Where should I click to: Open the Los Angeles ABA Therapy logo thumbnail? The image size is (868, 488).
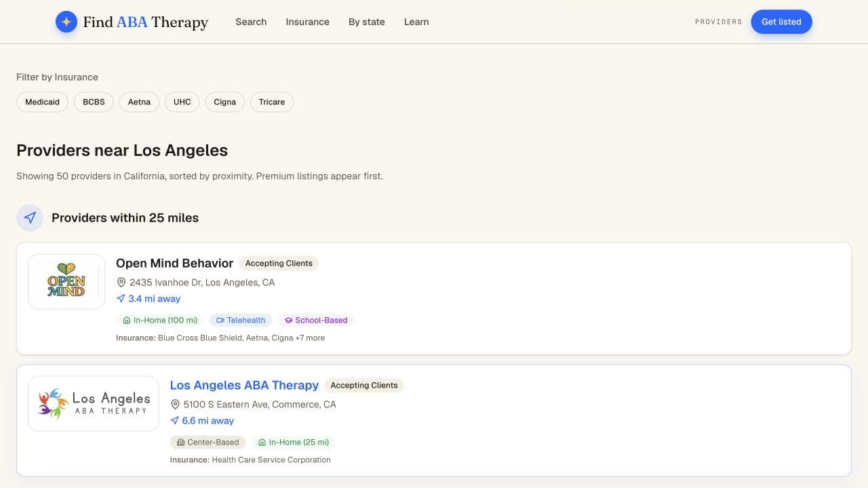(93, 403)
